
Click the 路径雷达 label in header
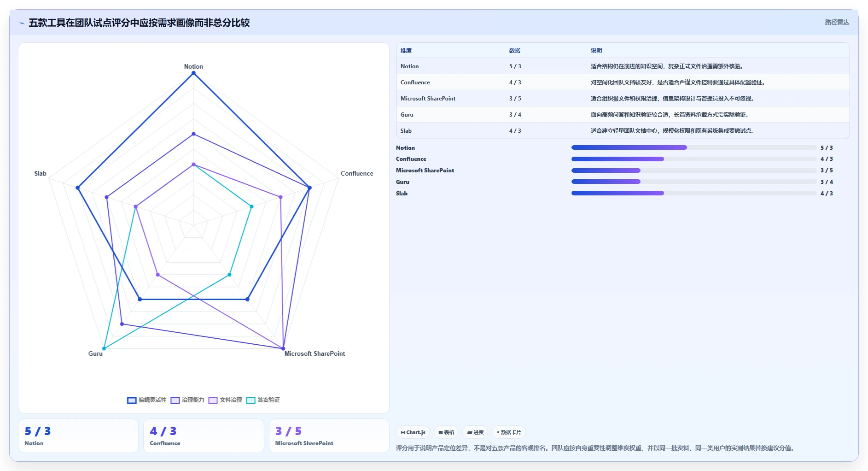pyautogui.click(x=837, y=22)
